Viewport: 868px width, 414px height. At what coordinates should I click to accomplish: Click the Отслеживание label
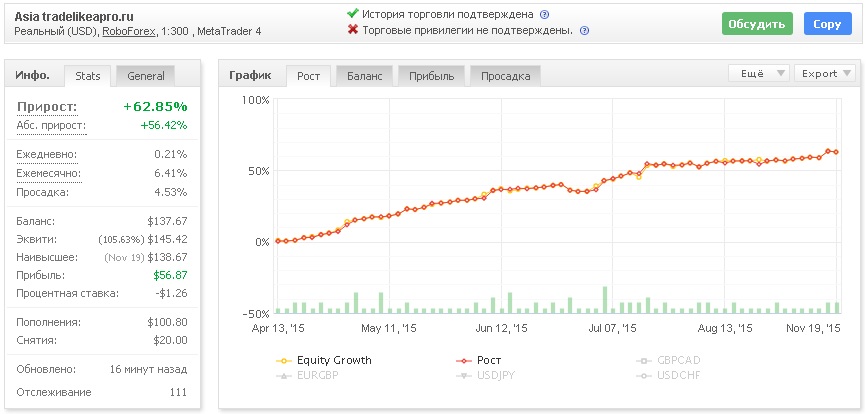tap(54, 392)
